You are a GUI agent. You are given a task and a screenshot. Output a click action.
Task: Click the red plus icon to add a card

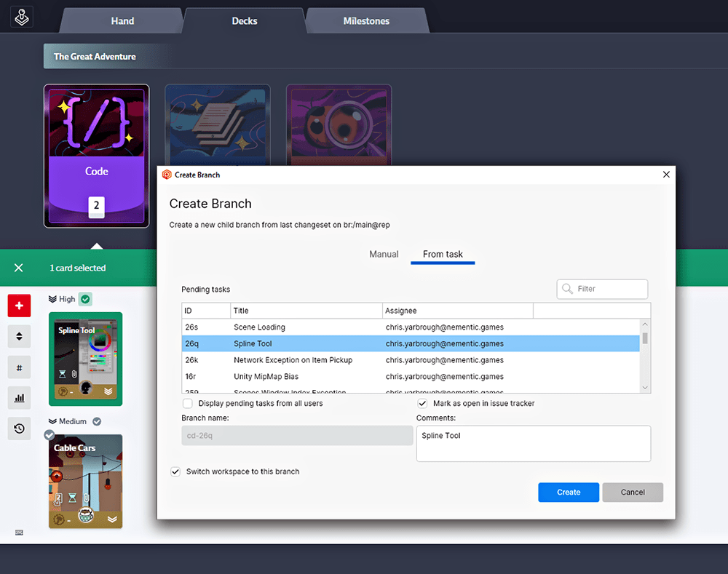[x=19, y=306]
